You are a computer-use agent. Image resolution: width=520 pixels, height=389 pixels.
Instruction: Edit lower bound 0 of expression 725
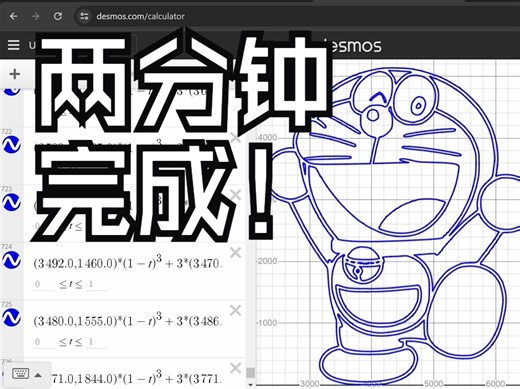[44, 342]
